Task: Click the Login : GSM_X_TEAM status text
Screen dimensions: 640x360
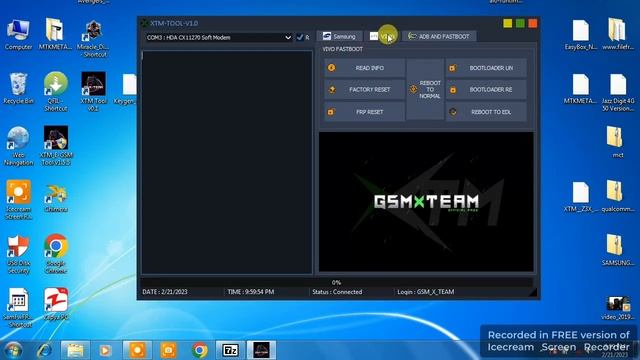Action: pyautogui.click(x=426, y=292)
